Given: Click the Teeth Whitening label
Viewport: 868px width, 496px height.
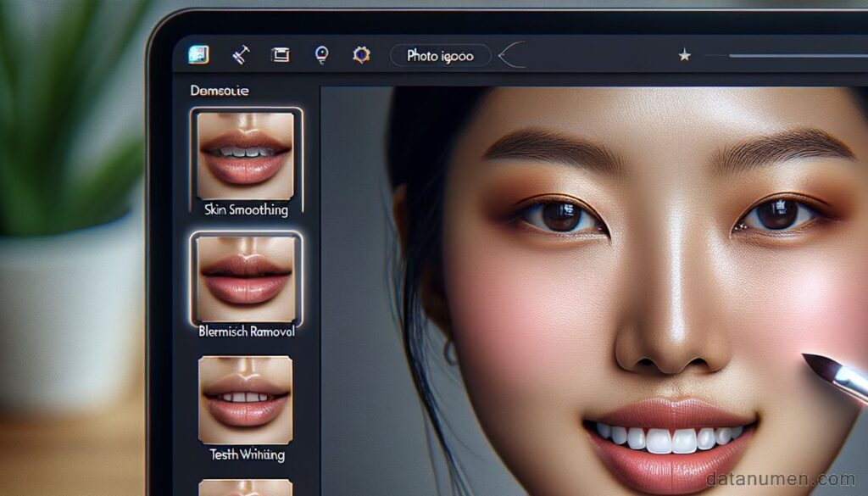Looking at the screenshot, I should [248, 455].
